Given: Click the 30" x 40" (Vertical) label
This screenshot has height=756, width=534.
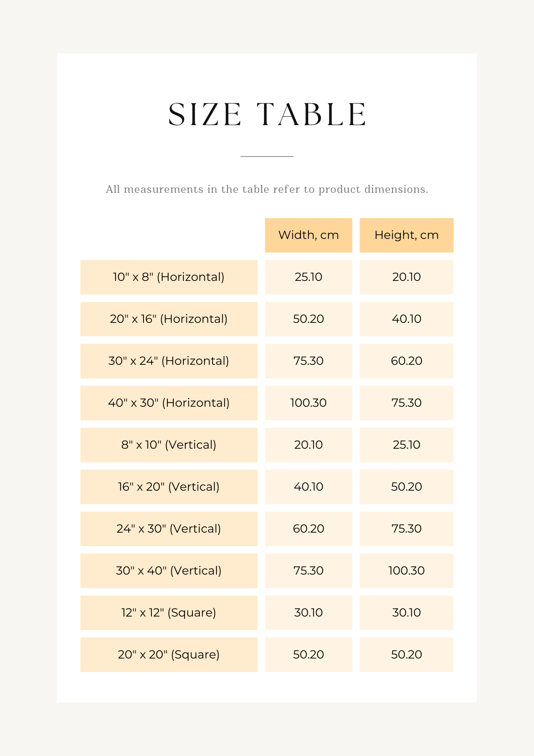Looking at the screenshot, I should coord(169,571).
